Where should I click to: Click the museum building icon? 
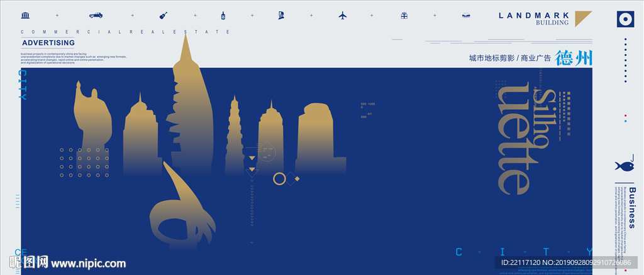25,16
